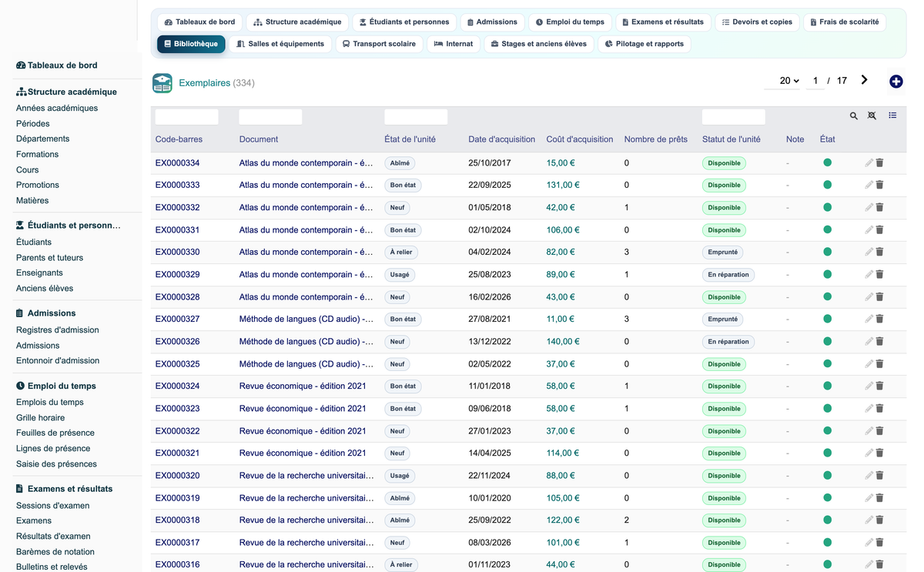
Task: Toggle the green État dot for EX0000331
Action: point(828,230)
